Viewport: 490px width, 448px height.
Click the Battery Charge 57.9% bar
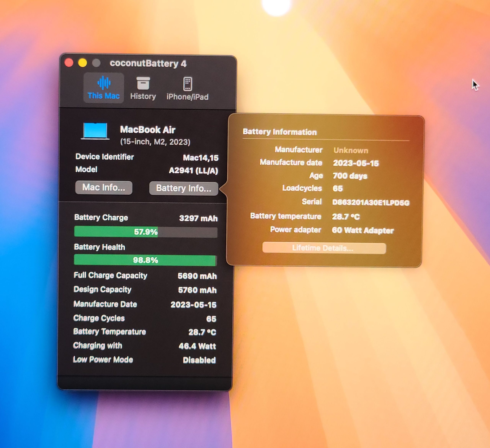[146, 232]
